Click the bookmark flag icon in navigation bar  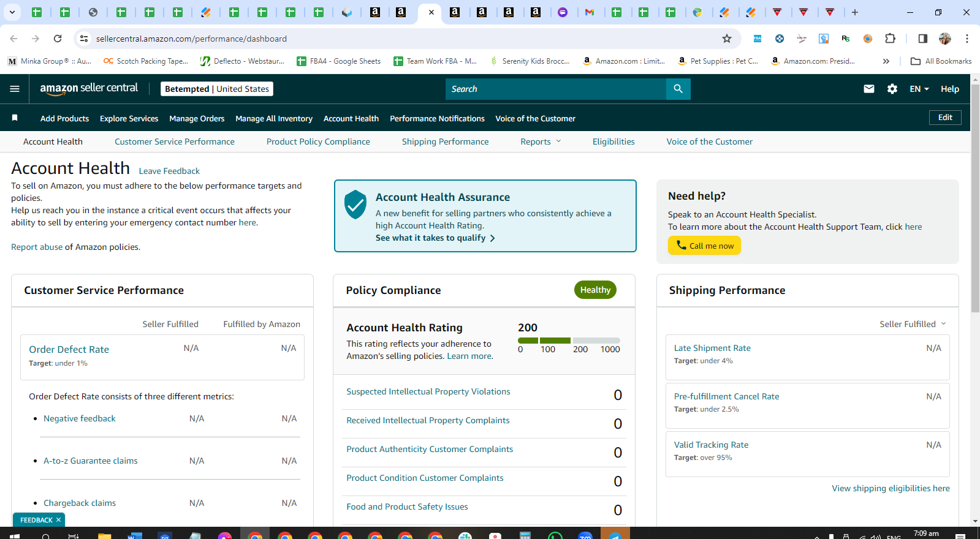pyautogui.click(x=15, y=118)
